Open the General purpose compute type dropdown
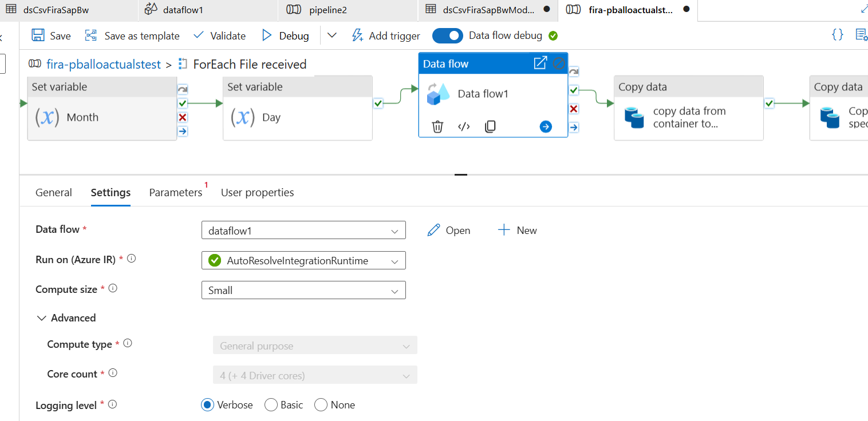The height and width of the screenshot is (421, 868). (x=315, y=345)
